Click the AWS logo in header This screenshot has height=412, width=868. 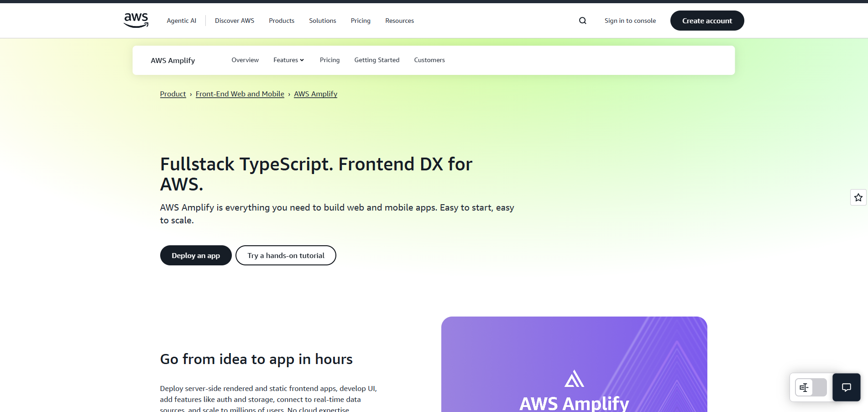[x=136, y=21]
